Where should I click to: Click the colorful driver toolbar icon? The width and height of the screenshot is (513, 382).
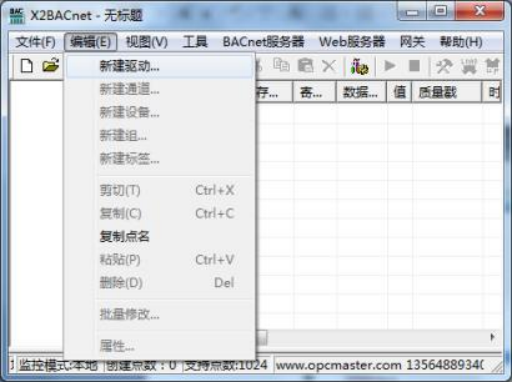pos(359,66)
